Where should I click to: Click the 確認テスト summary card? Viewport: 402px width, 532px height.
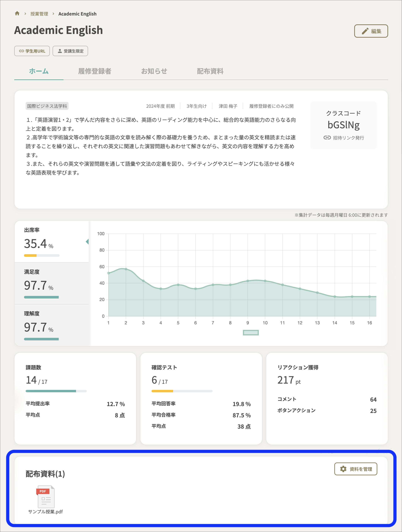pyautogui.click(x=201, y=398)
